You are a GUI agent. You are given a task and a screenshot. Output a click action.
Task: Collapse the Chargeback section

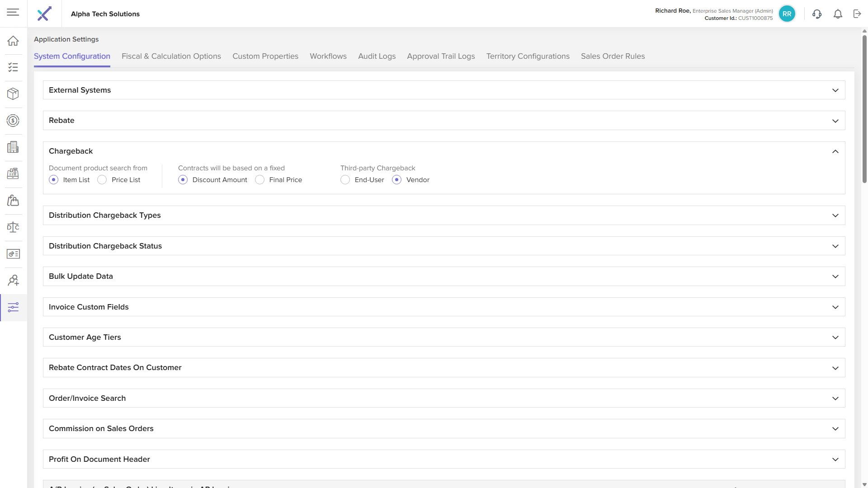835,151
